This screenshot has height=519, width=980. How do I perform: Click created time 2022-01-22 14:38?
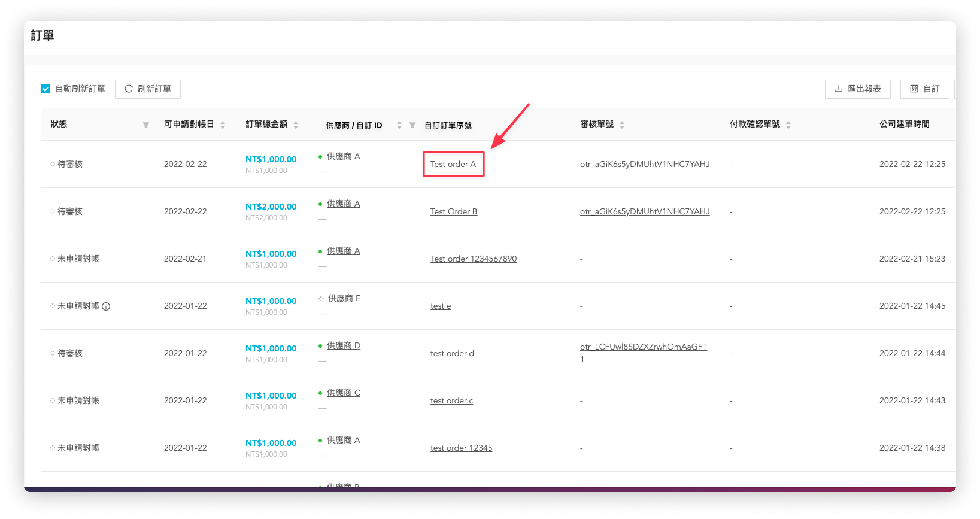[x=912, y=448]
